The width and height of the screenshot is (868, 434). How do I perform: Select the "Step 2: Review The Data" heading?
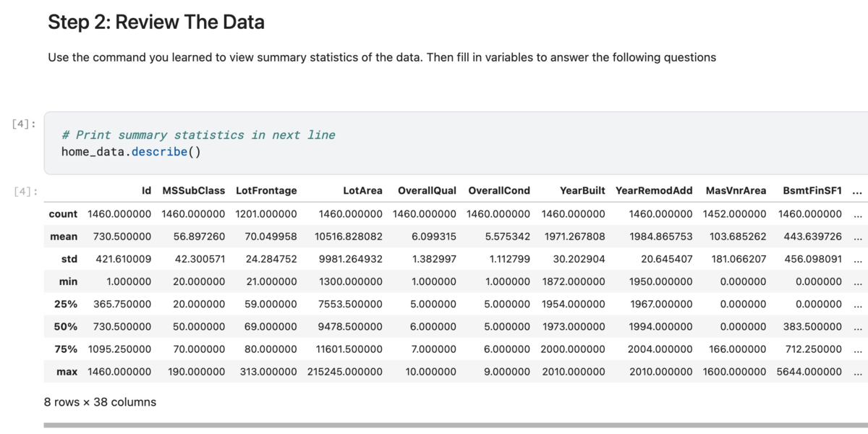(x=156, y=22)
